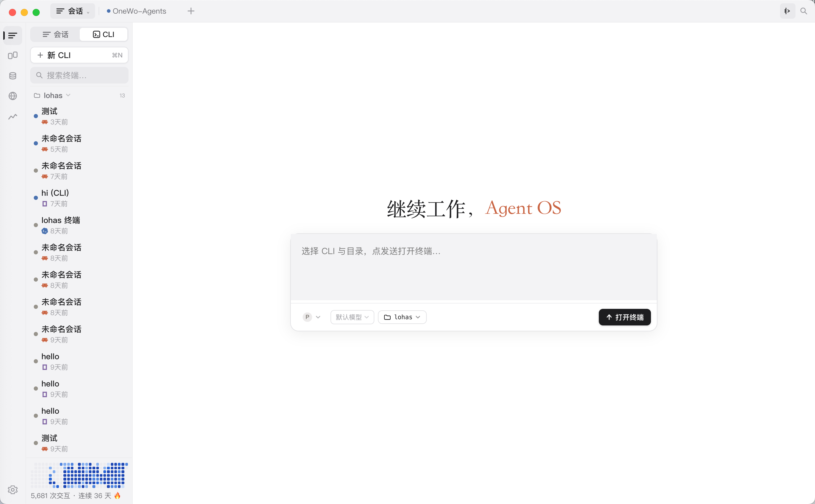This screenshot has height=504, width=815.
Task: Open 未命名会话 from 7天前
Action: coord(79,171)
